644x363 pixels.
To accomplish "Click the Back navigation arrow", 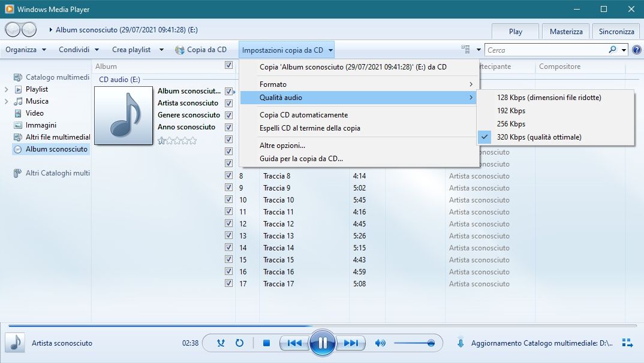I will point(13,29).
